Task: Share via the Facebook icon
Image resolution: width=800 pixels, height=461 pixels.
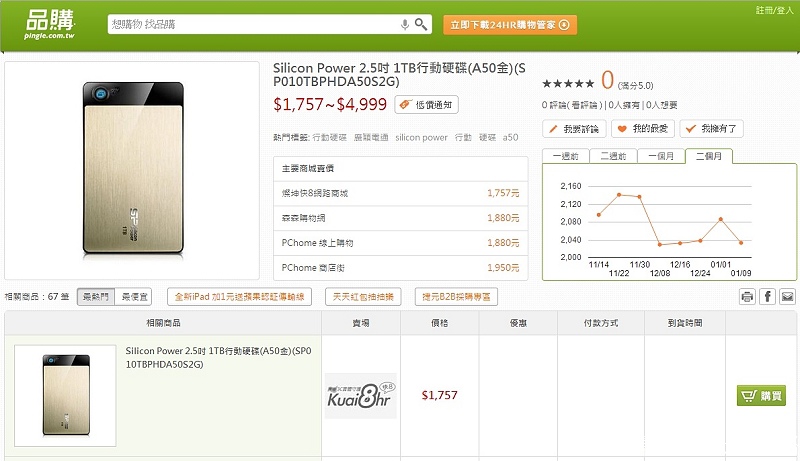Action: point(767,296)
